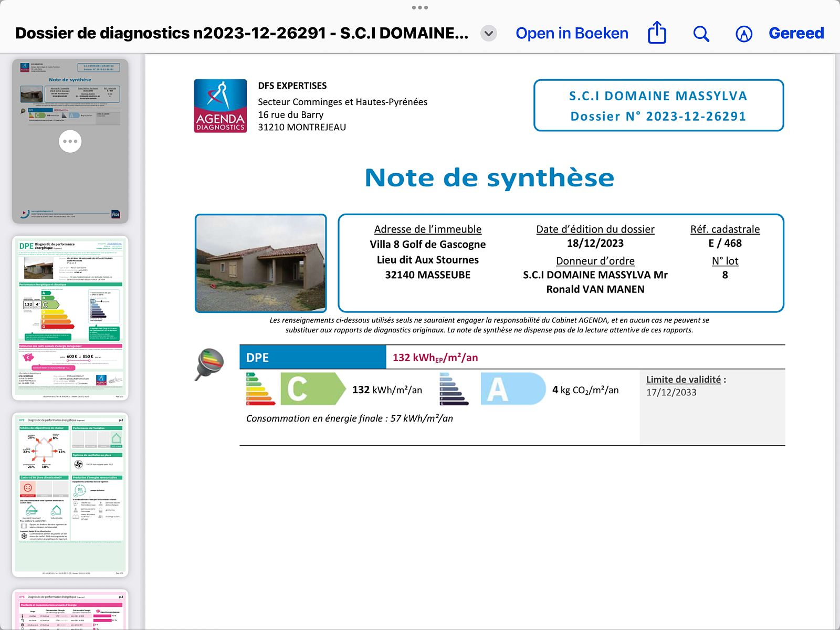Click '32140 MASSEUBE' text
The height and width of the screenshot is (630, 840).
pos(428,275)
